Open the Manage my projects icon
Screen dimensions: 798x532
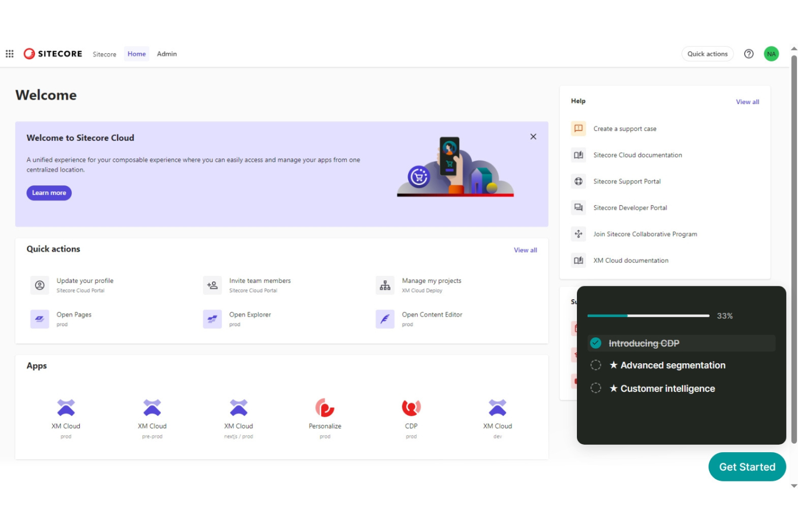tap(384, 285)
